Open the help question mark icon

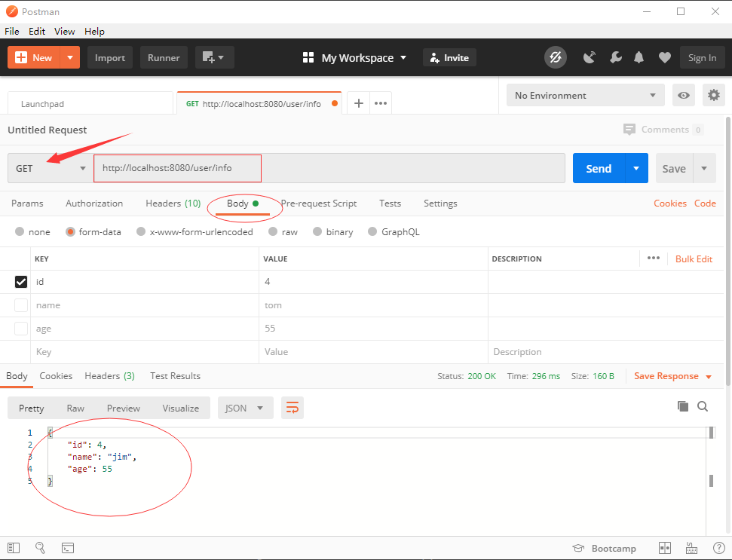(x=719, y=548)
